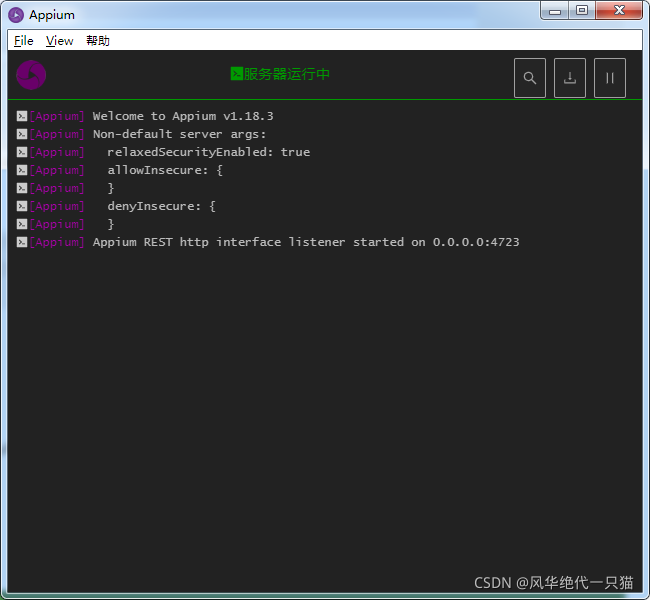Click the [Appium] tag on the Welcome line

(57, 116)
